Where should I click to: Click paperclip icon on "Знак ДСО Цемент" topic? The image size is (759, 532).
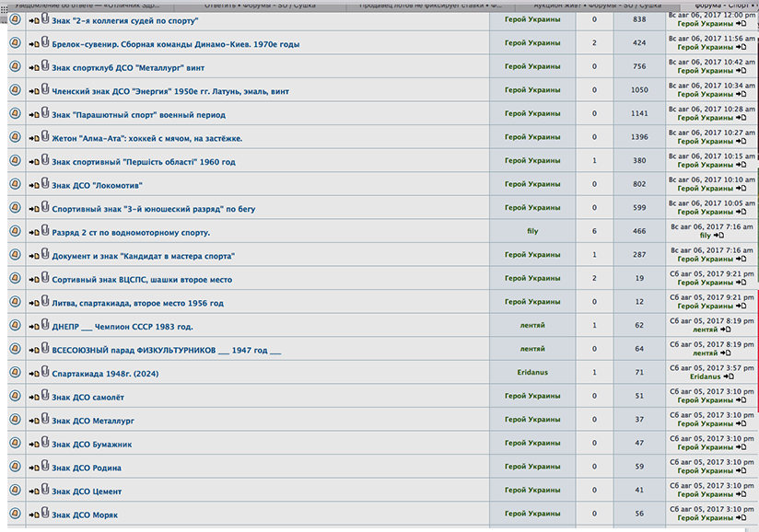click(45, 490)
